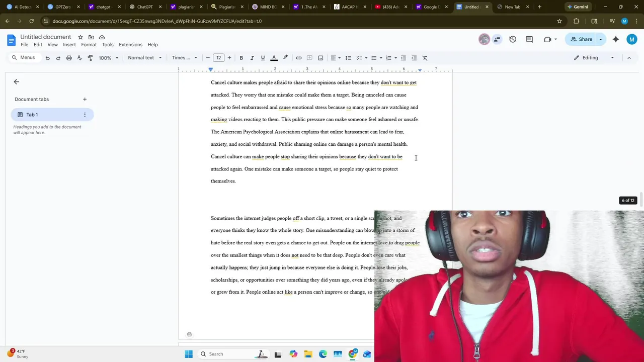Viewport: 644px width, 362px height.
Task: Open the video call options dropdown
Action: pyautogui.click(x=555, y=39)
